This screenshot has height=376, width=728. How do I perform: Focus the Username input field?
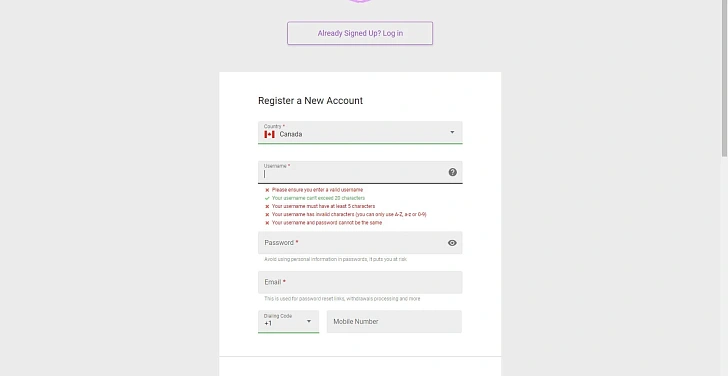[x=360, y=172]
